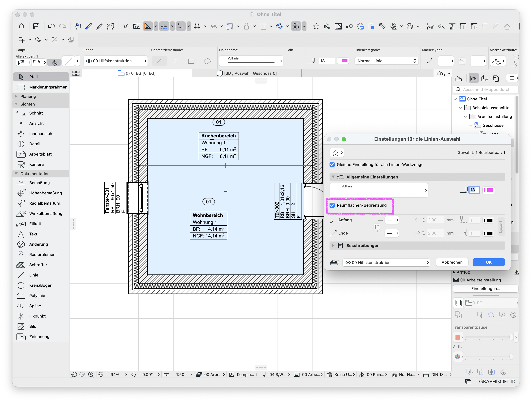
Task: Click the Undo arrow icon
Action: click(x=51, y=26)
